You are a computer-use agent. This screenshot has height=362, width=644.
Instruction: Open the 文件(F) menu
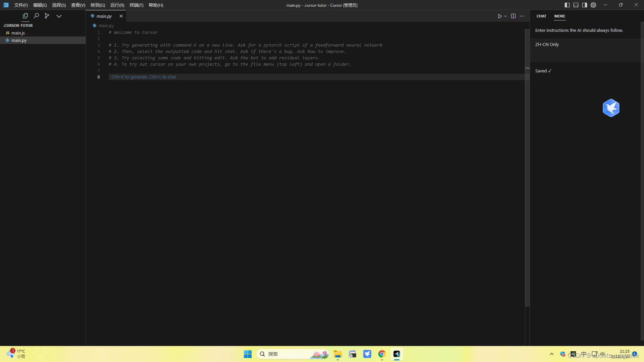tap(21, 5)
